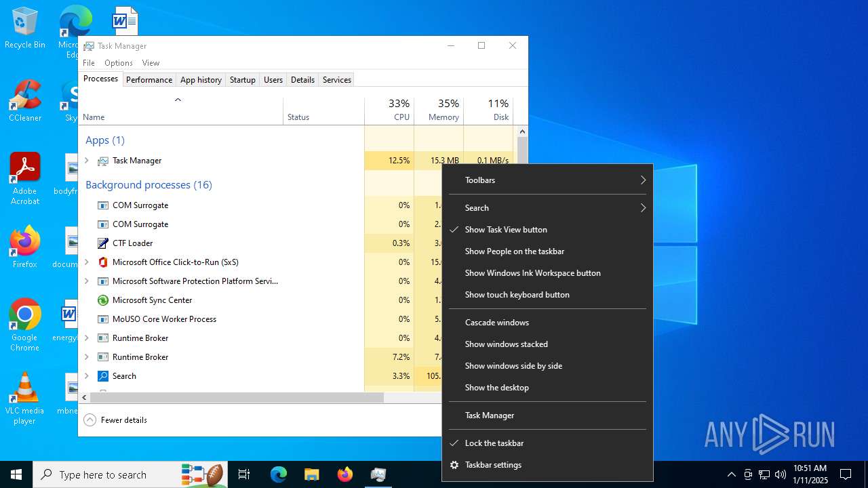
Task: Click Fewer details button
Action: click(x=115, y=420)
